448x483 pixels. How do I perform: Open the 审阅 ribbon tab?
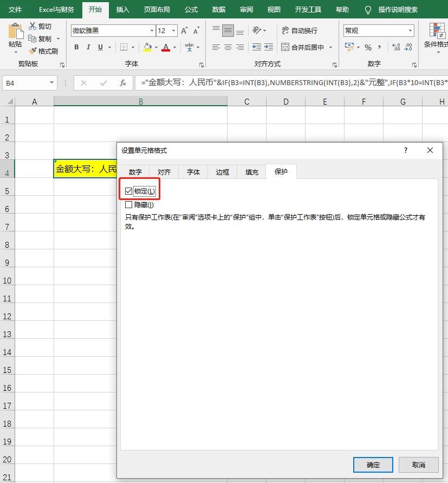tap(246, 9)
